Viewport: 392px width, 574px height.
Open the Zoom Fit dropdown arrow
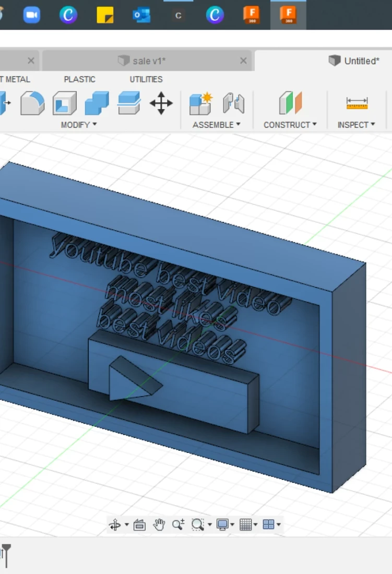(x=210, y=524)
